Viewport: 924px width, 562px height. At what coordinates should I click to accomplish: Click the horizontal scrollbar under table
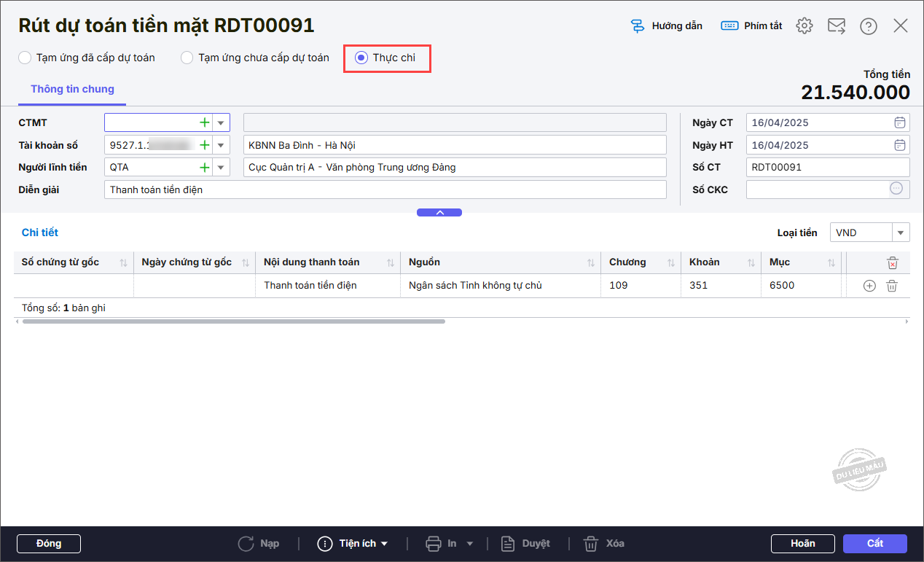pyautogui.click(x=233, y=321)
